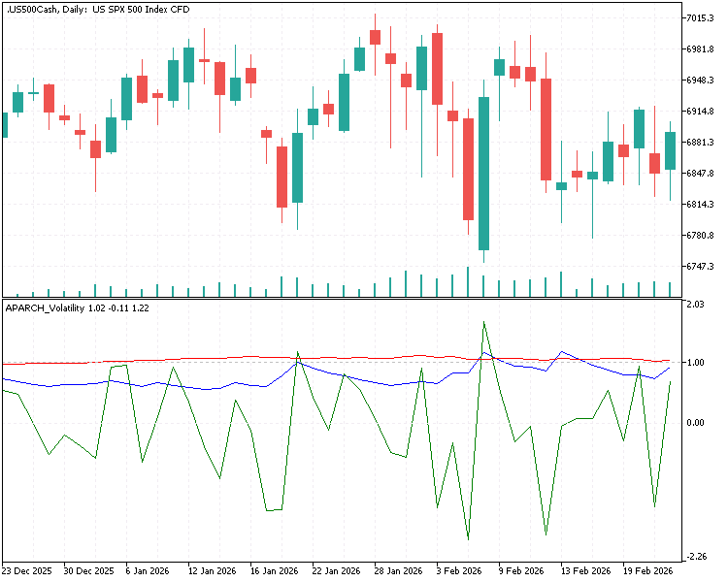The image size is (728, 582).
Task: Click the 6847.8 price axis label
Action: (x=700, y=173)
